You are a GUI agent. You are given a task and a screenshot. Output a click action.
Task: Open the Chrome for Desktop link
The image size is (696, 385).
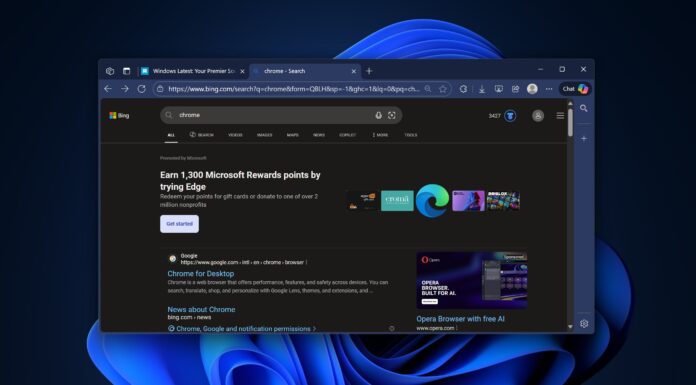tap(201, 274)
